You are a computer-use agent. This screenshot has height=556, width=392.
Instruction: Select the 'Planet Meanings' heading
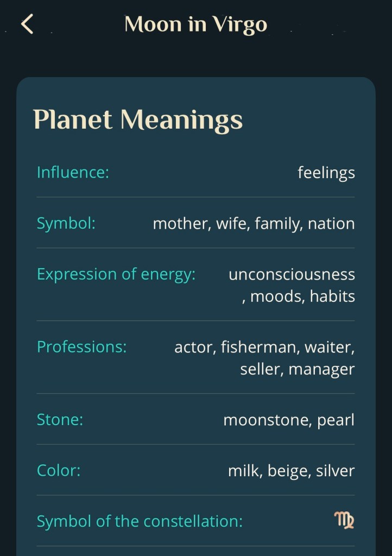click(137, 119)
